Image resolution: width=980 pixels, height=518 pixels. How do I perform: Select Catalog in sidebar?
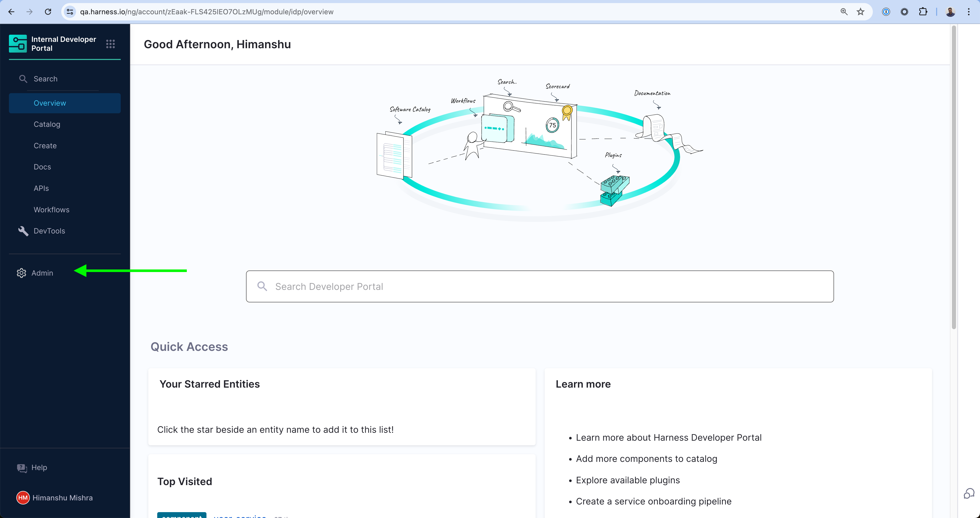(x=47, y=124)
